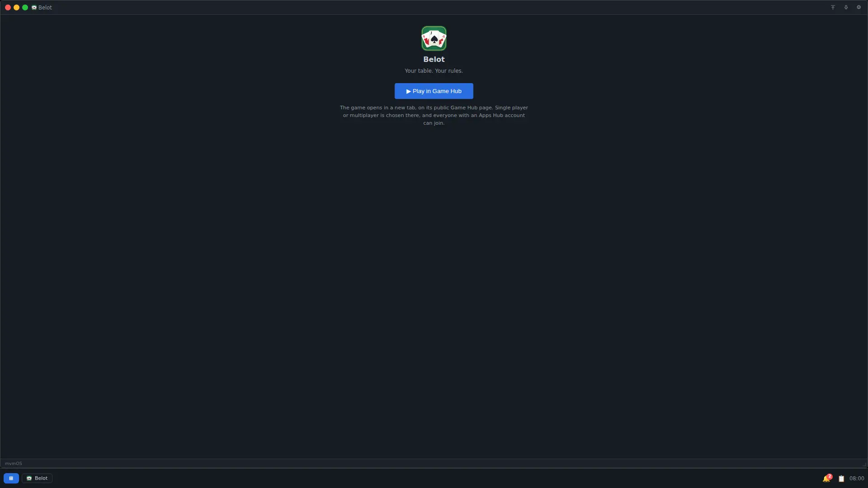This screenshot has width=868, height=488.
Task: Open the blue start menu grid button
Action: pos(11,478)
